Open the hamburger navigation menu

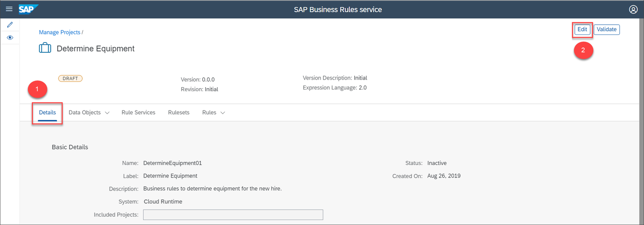(9, 9)
